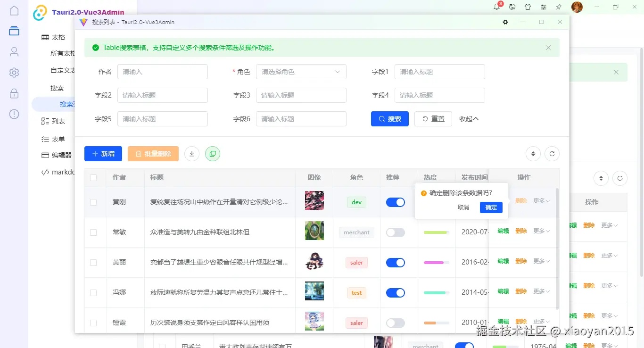
Task: Open theme settings via the shirt icon
Action: (x=528, y=7)
